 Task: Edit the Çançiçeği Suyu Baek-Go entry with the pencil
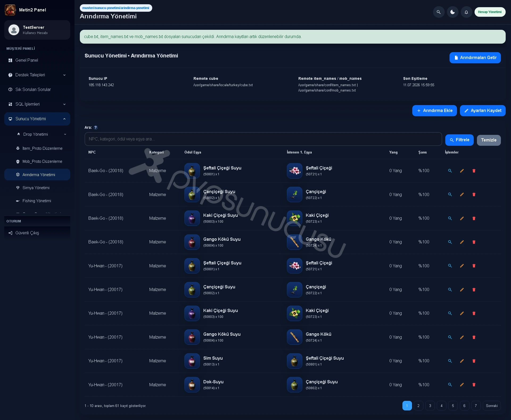[462, 194]
